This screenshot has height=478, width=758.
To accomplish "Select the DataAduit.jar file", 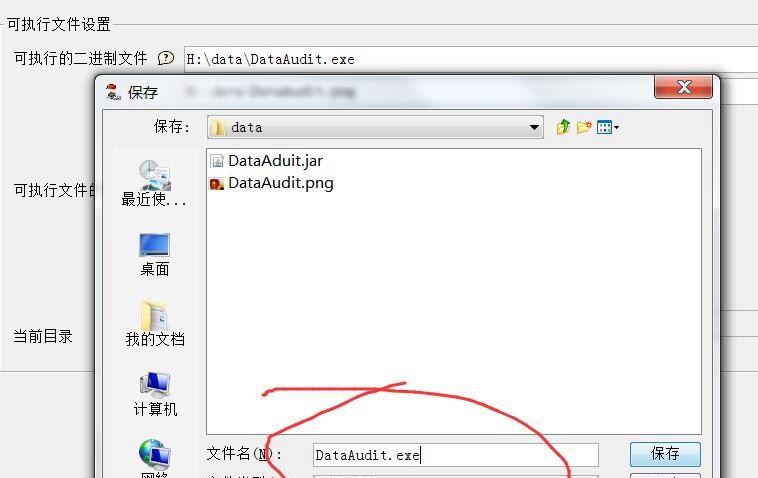I will point(266,161).
